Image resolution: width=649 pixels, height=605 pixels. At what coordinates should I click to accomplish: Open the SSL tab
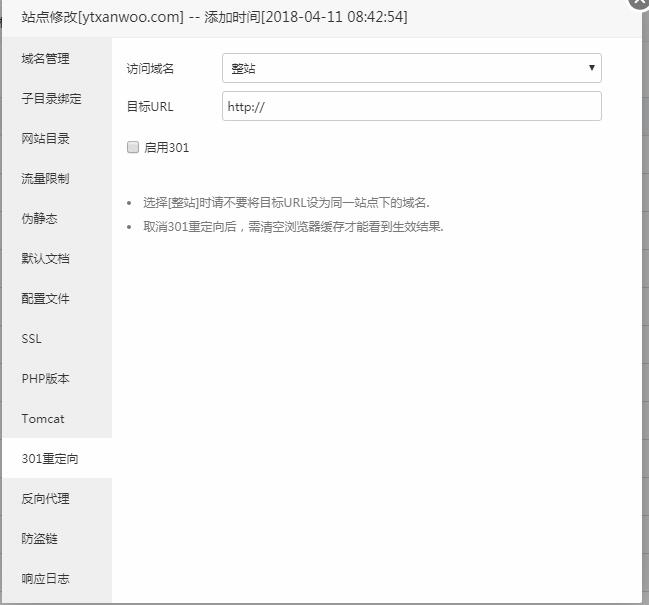click(32, 339)
